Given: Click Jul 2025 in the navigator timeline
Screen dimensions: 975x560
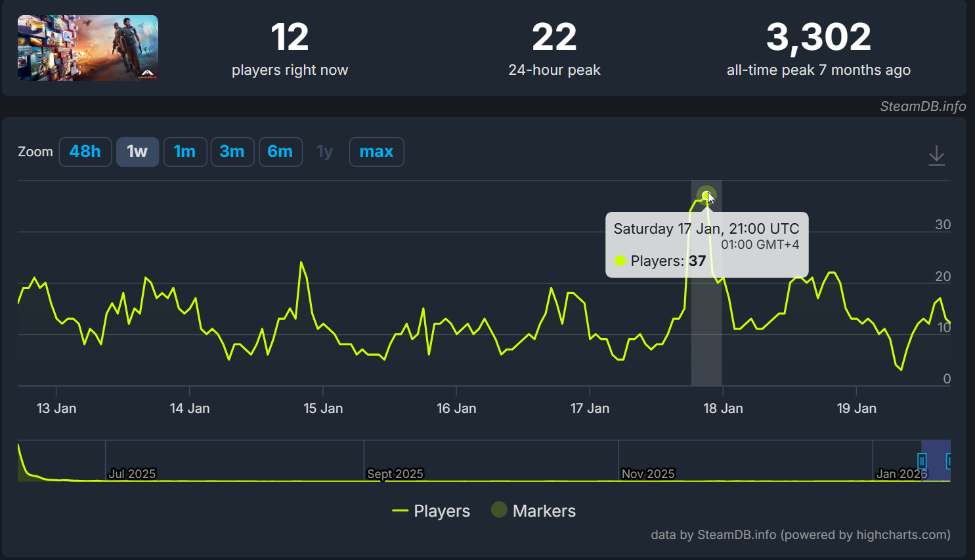Looking at the screenshot, I should 132,473.
